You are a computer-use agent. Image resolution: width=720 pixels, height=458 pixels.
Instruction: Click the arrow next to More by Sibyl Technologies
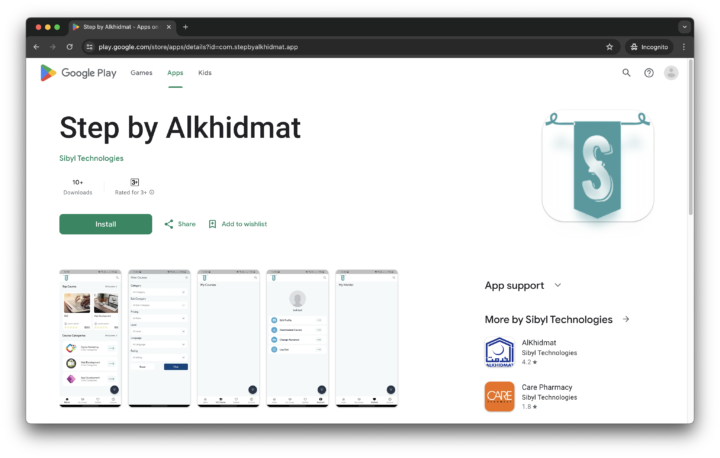[626, 319]
